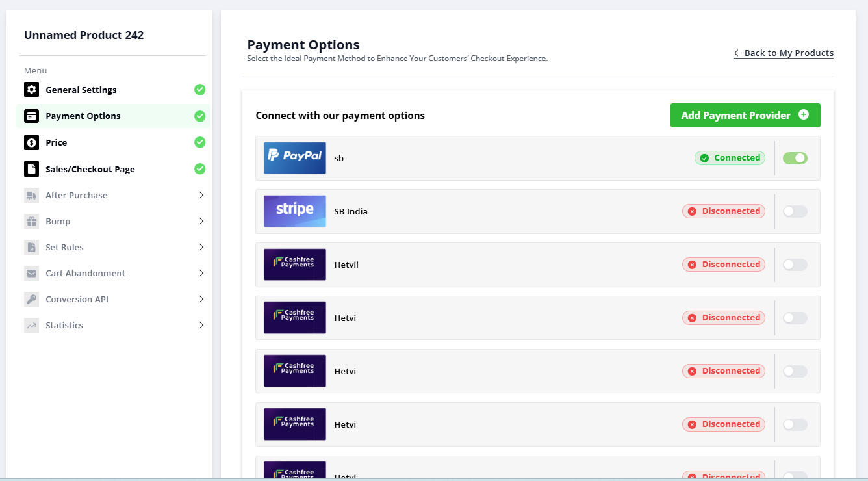Image resolution: width=868 pixels, height=481 pixels.
Task: Click 'Unnamed Product 242' title
Action: click(x=84, y=35)
